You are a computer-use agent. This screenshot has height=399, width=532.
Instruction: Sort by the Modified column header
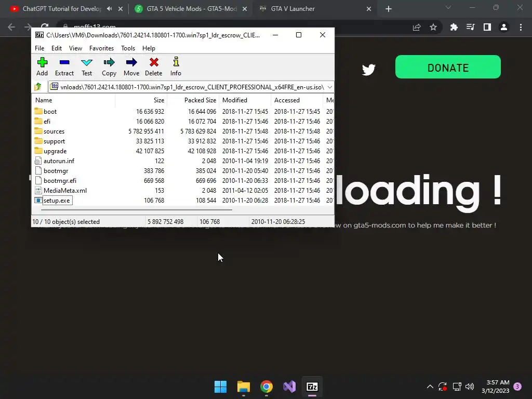245,100
